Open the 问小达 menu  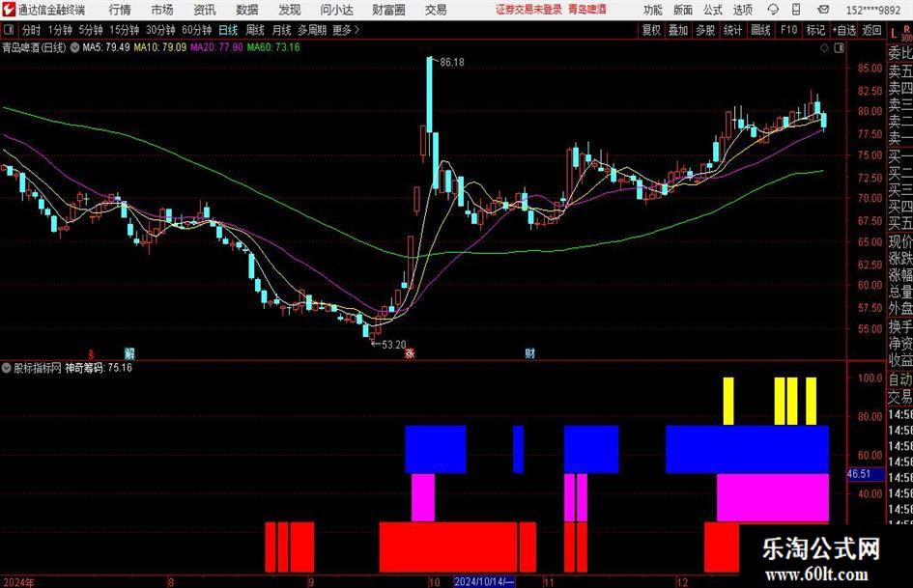coord(336,10)
